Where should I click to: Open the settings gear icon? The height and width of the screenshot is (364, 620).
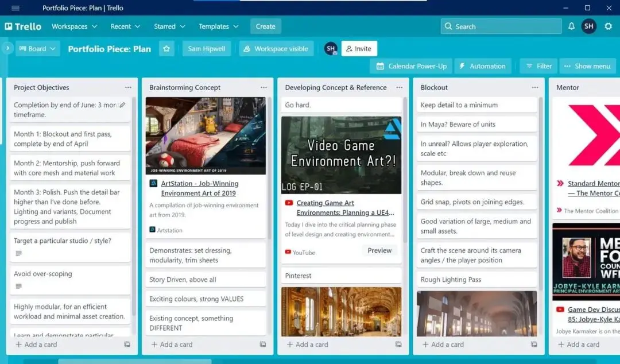[608, 26]
